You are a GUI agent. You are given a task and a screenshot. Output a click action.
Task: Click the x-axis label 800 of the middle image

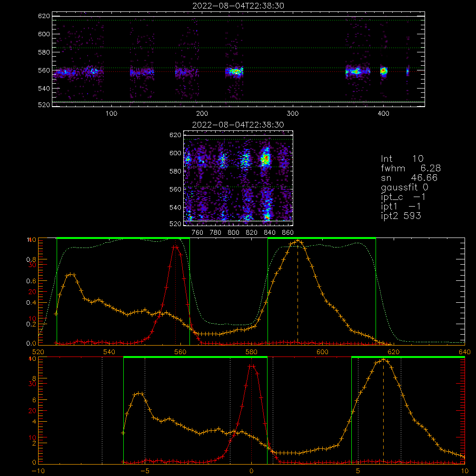[233, 233]
